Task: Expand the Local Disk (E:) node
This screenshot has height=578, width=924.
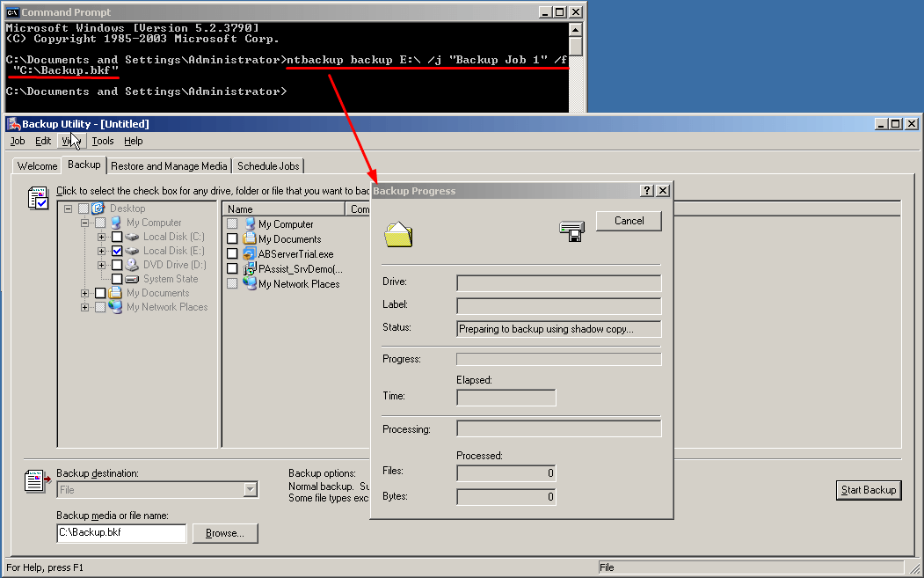Action: [101, 252]
